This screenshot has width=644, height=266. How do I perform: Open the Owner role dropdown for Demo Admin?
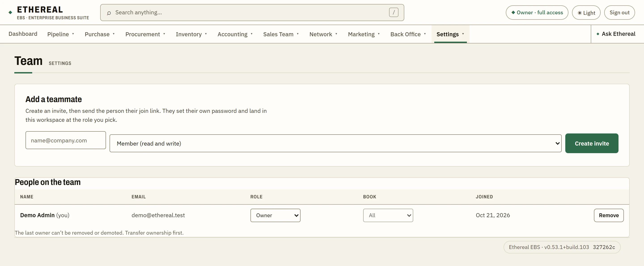(275, 215)
